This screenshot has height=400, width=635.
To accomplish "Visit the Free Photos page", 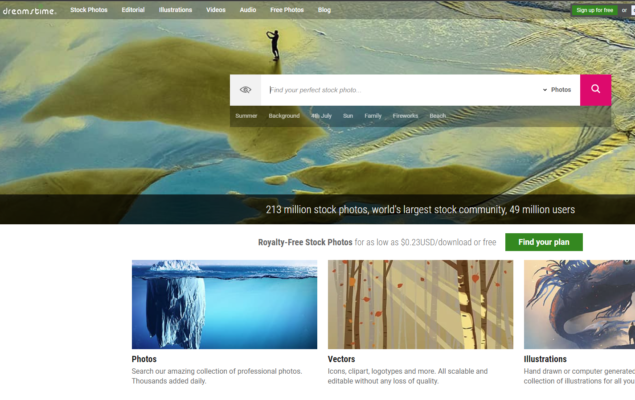I will tap(287, 10).
